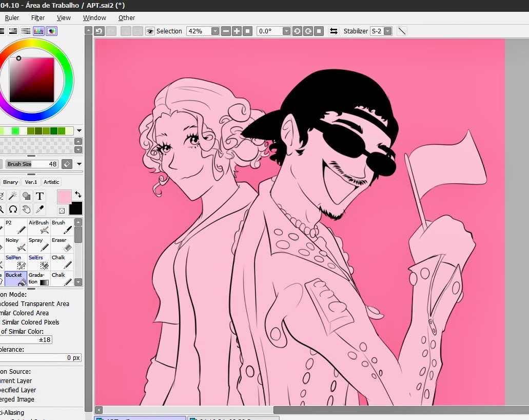
Task: Switch to the Artistic tool tab
Action: [x=51, y=182]
